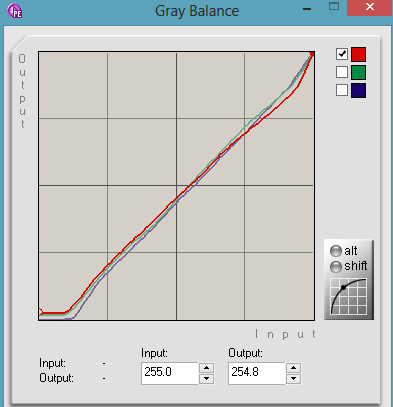Viewport: 393px width, 407px height.
Task: Select the red color swatch
Action: [x=358, y=54]
